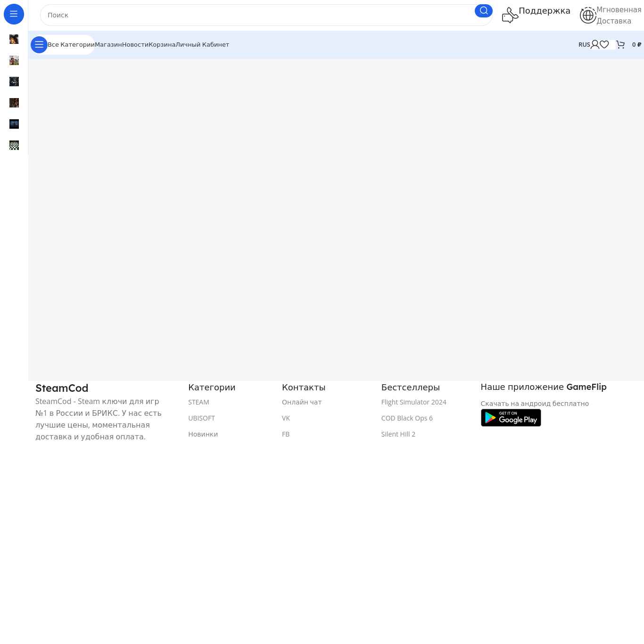Open the UBISOFT category link
The height and width of the screenshot is (644, 644).
pos(201,418)
